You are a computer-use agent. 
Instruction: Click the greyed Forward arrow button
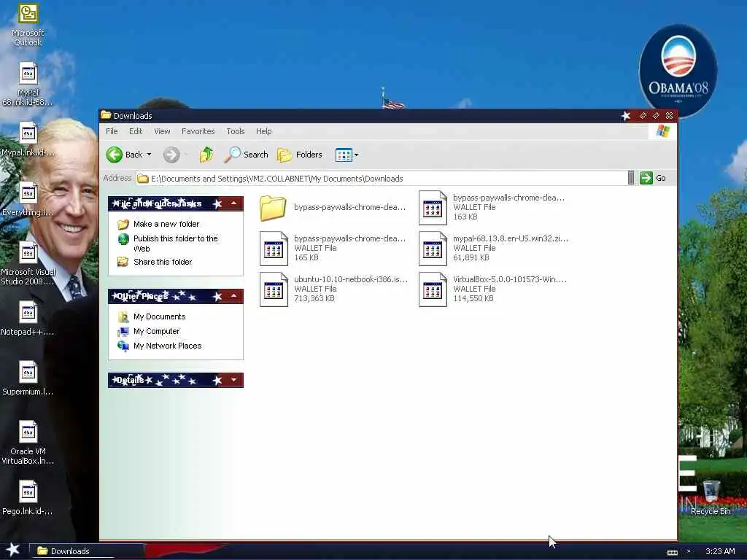171,155
